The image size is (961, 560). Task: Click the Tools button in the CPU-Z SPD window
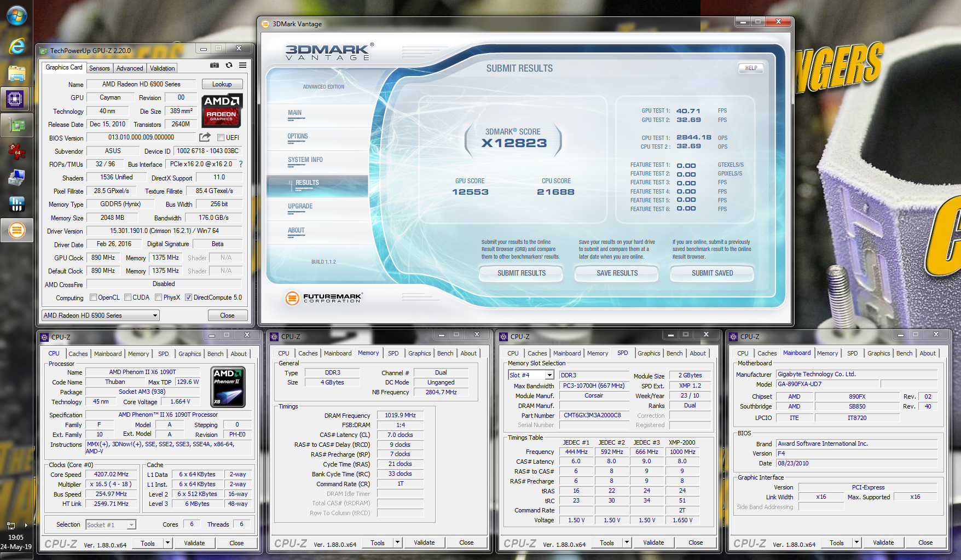607,542
